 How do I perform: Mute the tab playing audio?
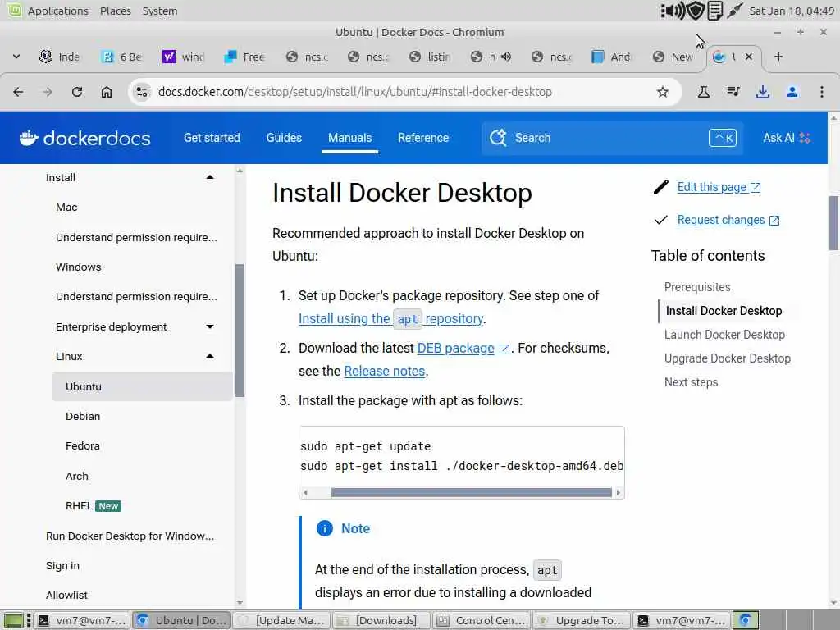506,57
